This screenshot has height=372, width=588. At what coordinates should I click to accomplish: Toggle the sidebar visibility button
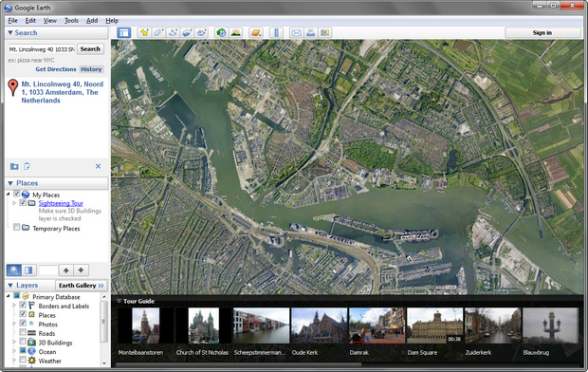click(x=123, y=32)
